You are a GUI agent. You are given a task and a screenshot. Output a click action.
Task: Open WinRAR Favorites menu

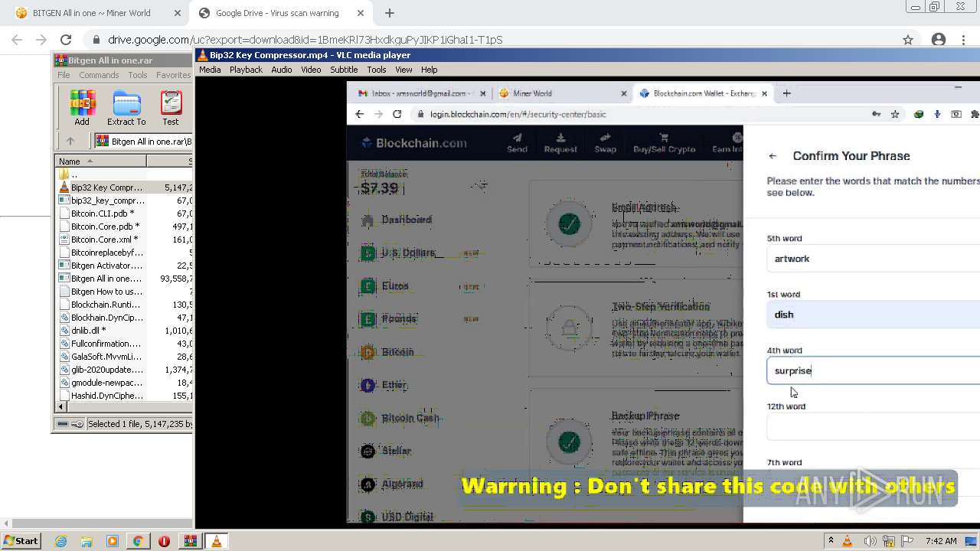tap(174, 75)
